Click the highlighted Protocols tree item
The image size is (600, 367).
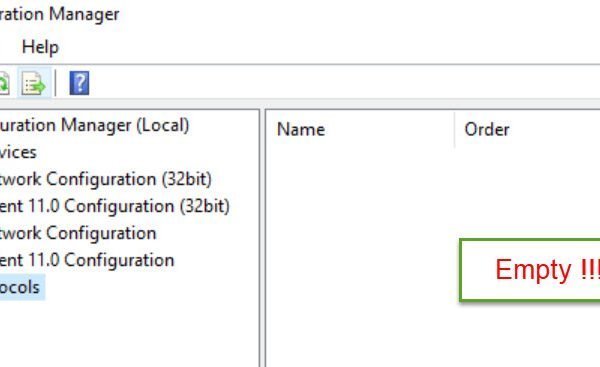coord(20,287)
